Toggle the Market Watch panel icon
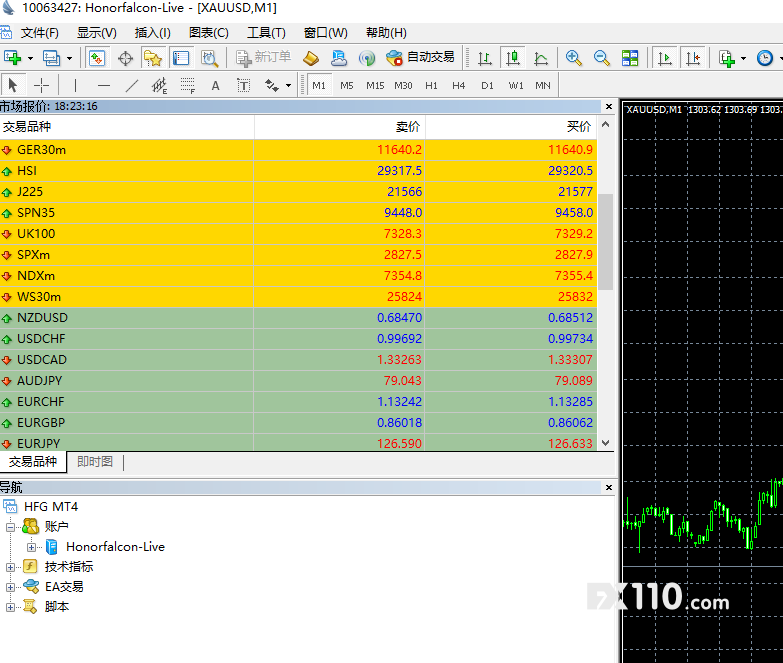Screen dimensions: 783x663 [97, 58]
